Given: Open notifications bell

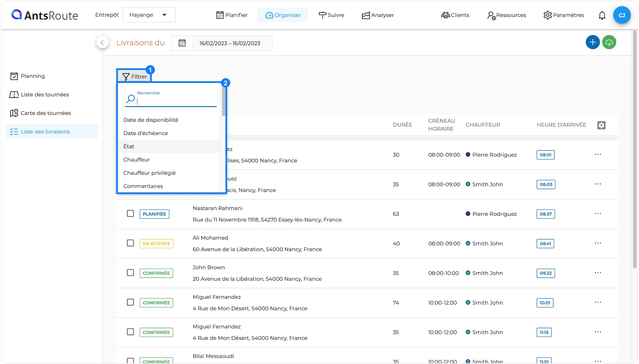Looking at the screenshot, I should [602, 15].
